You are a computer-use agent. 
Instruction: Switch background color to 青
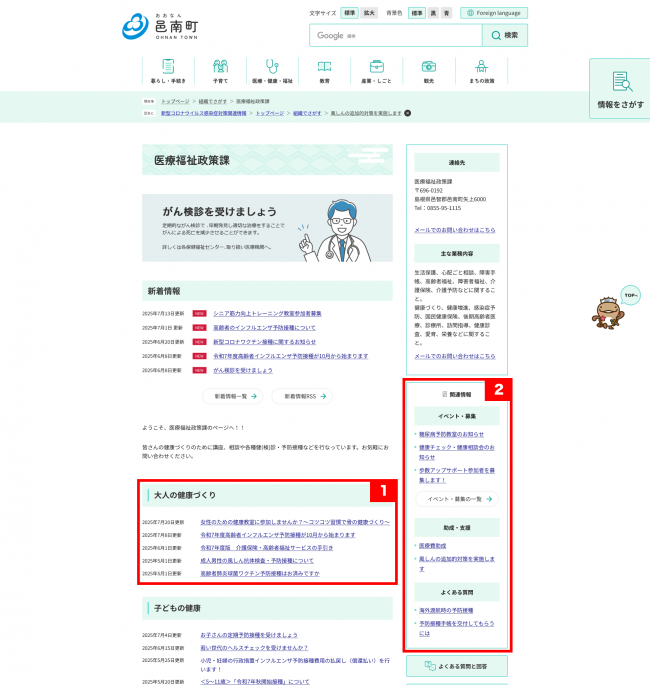446,14
